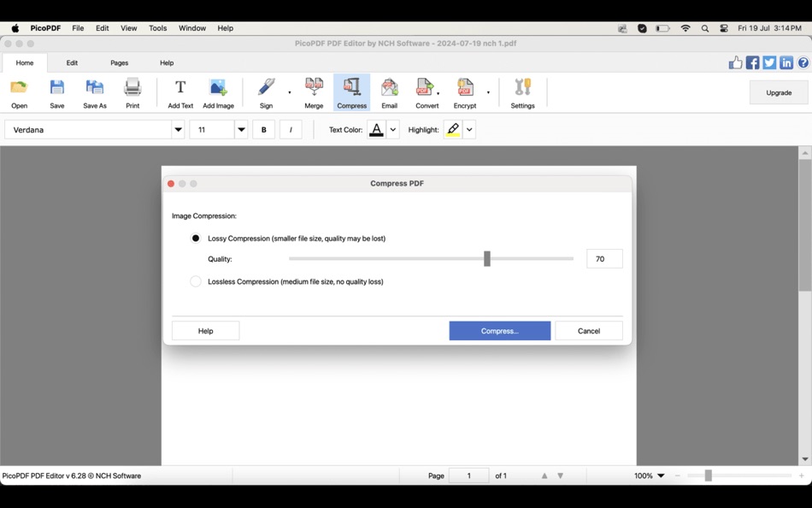Share on Facebook icon
The height and width of the screenshot is (508, 812).
pos(752,62)
